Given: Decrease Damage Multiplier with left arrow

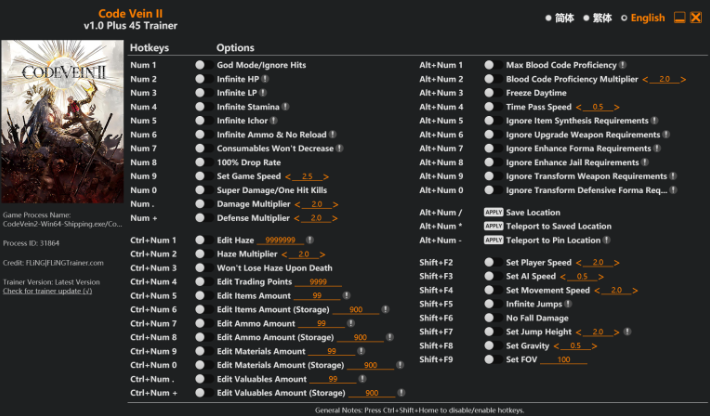Looking at the screenshot, I should point(297,205).
